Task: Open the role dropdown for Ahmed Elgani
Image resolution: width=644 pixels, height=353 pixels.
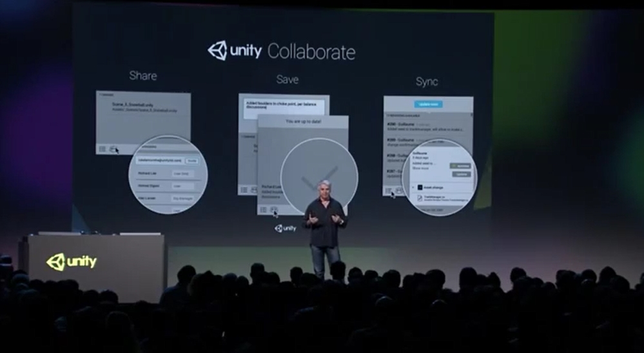Action: click(x=183, y=186)
